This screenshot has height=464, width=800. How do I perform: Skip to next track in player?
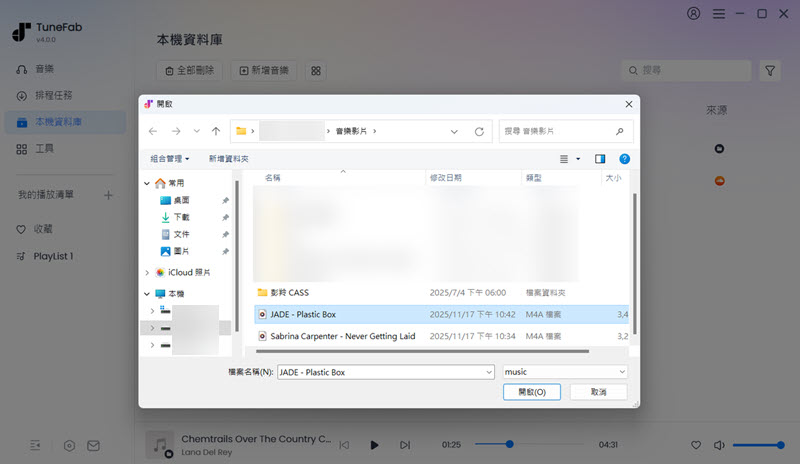(405, 445)
